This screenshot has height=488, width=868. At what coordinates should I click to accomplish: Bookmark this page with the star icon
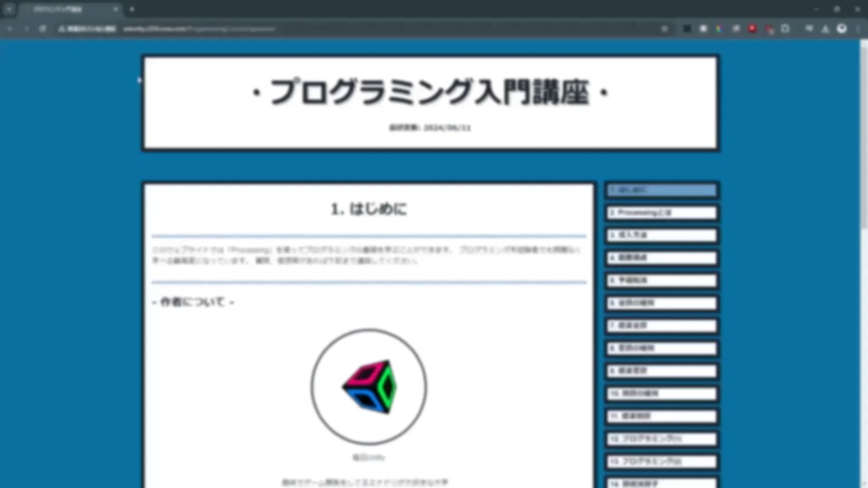[x=665, y=29]
